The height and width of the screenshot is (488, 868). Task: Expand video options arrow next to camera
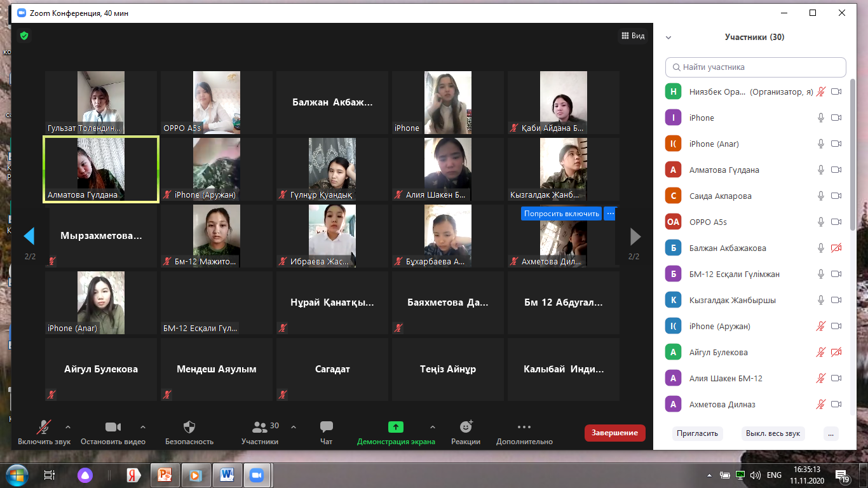(143, 427)
